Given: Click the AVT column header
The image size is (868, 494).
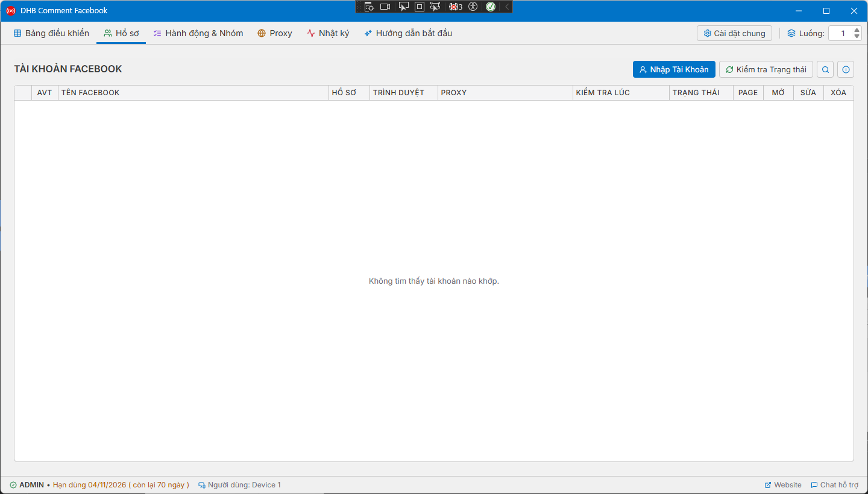Looking at the screenshot, I should tap(45, 93).
